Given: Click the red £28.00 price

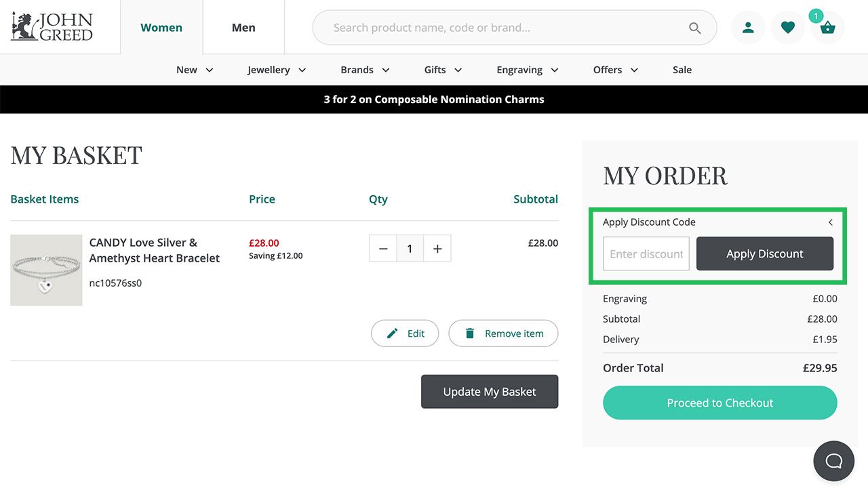Looking at the screenshot, I should tap(264, 243).
